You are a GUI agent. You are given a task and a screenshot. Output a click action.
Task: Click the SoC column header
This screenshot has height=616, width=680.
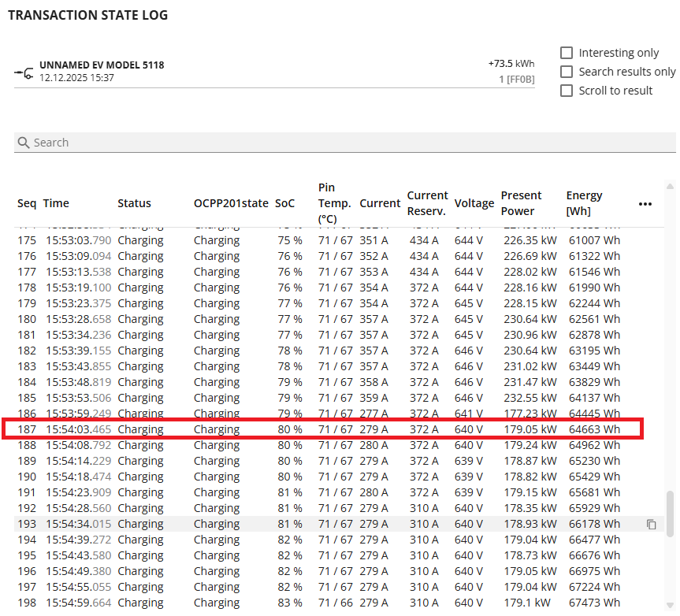tap(284, 203)
